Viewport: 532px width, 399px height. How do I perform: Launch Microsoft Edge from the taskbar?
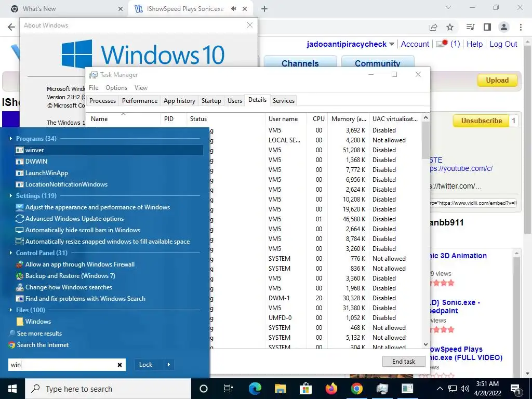point(255,389)
